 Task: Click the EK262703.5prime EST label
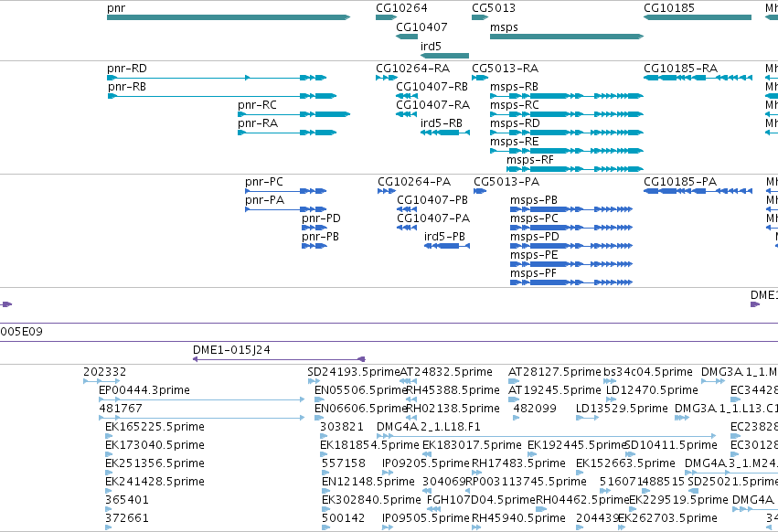[x=667, y=518]
